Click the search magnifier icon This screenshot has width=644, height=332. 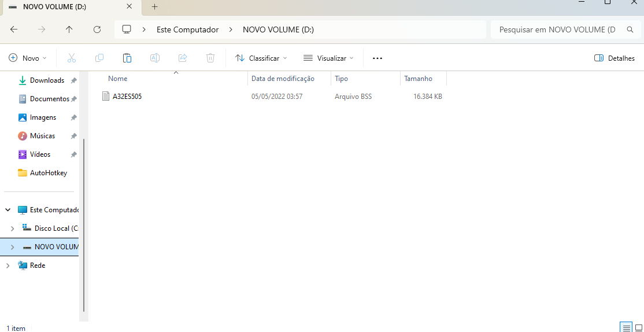click(630, 29)
